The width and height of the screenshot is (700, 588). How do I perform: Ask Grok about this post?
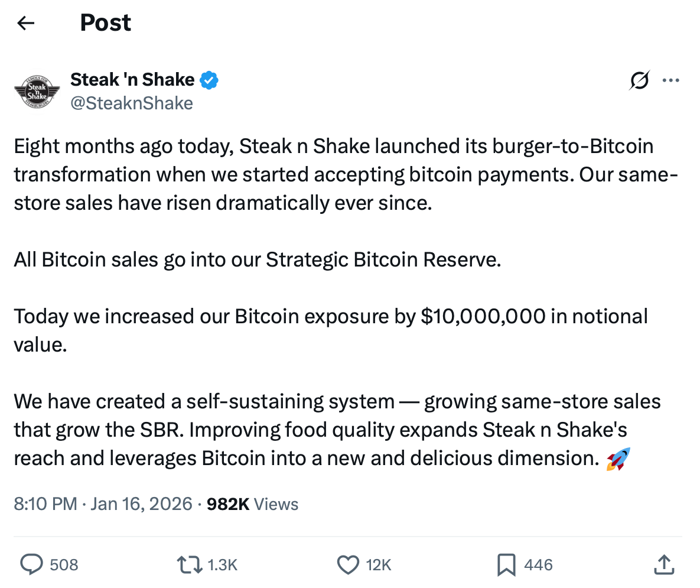tap(640, 80)
